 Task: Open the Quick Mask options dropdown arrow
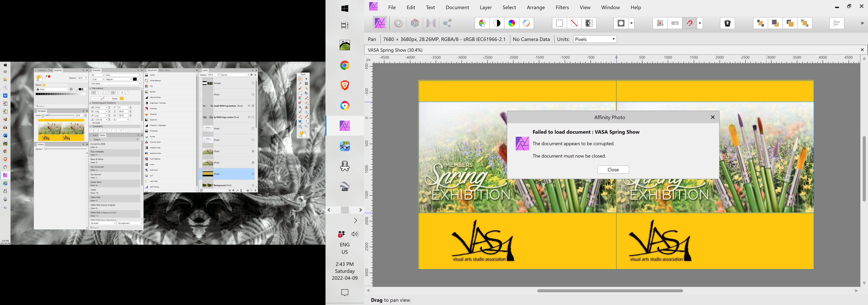[x=632, y=23]
